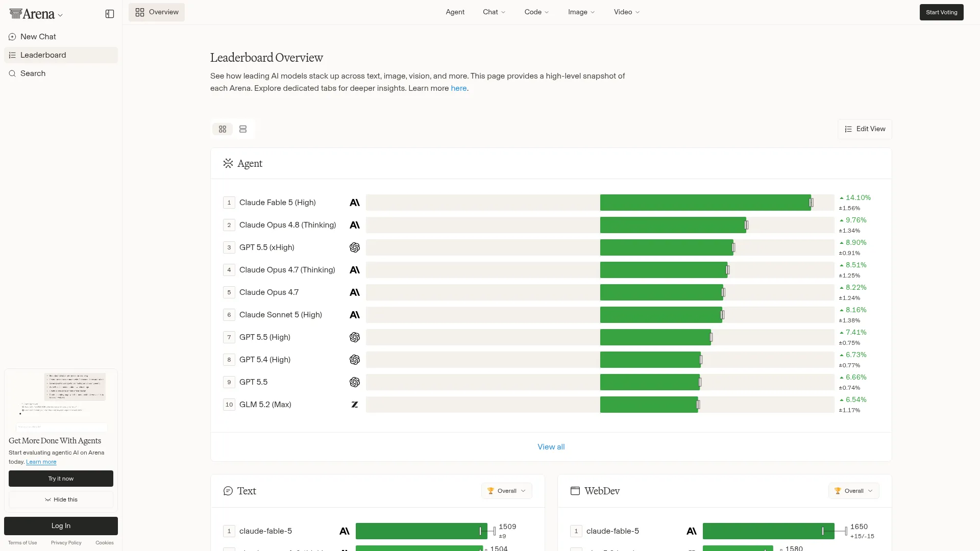
Task: Click OpenAI logo beside GPT 5.5 (High)
Action: pyautogui.click(x=355, y=337)
